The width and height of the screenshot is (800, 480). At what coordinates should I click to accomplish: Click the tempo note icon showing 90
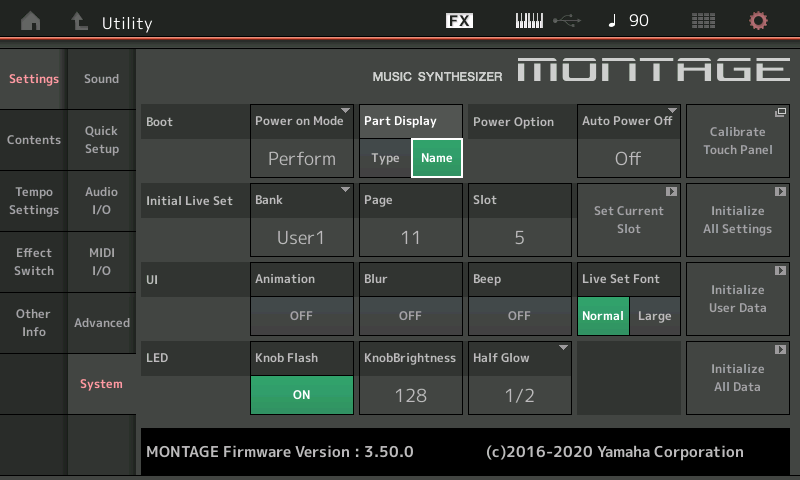tap(628, 21)
